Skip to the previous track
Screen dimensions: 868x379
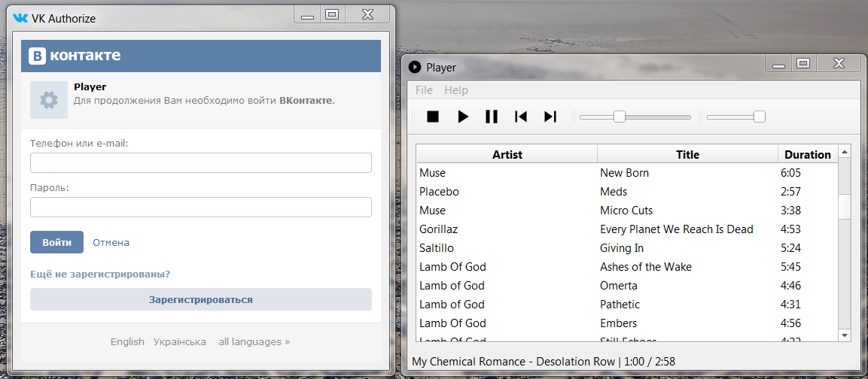521,117
